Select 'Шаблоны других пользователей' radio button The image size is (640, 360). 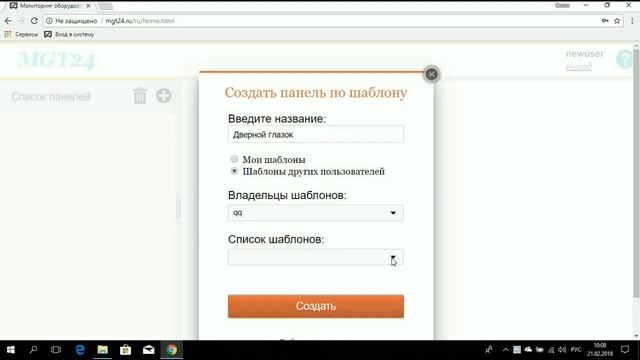[x=234, y=171]
